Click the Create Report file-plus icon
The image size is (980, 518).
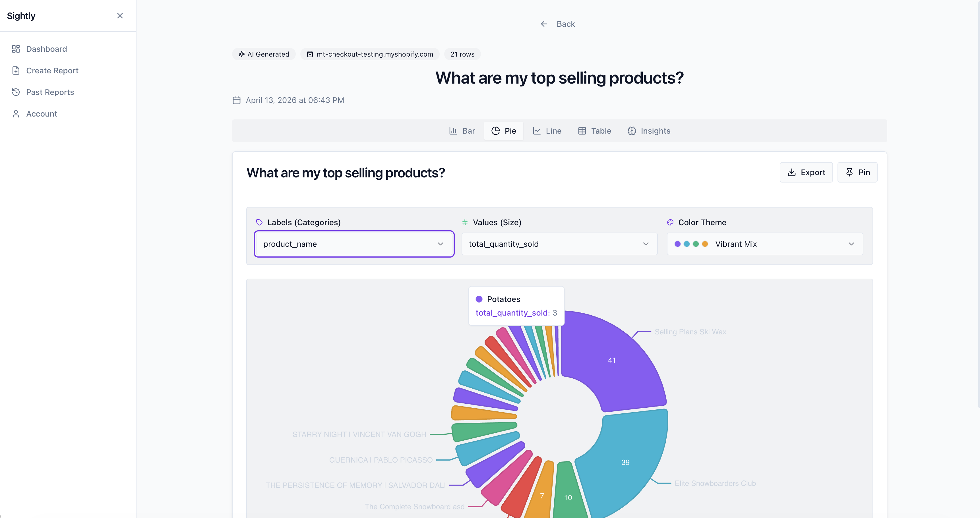pos(16,71)
